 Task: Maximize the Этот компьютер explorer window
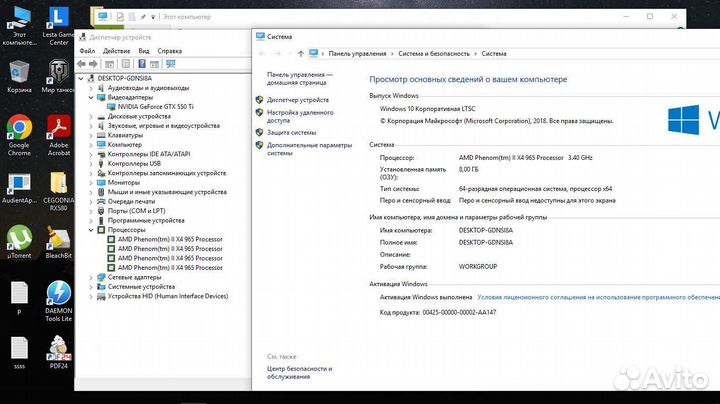(650, 17)
